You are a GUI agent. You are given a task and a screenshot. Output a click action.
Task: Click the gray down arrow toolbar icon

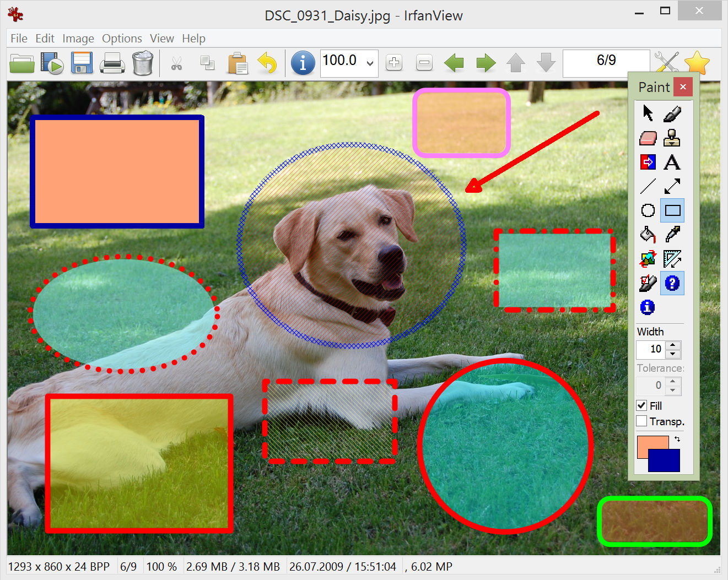546,63
